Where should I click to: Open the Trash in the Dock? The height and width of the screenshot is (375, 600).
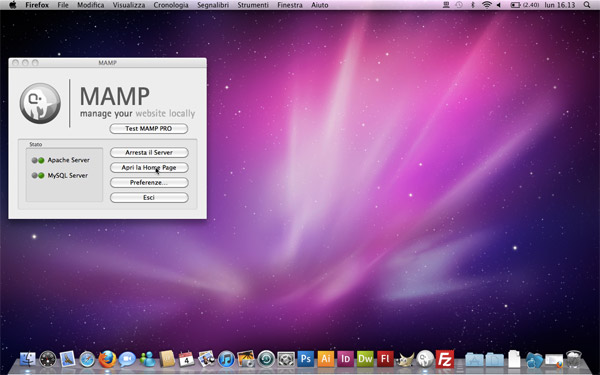(574, 359)
